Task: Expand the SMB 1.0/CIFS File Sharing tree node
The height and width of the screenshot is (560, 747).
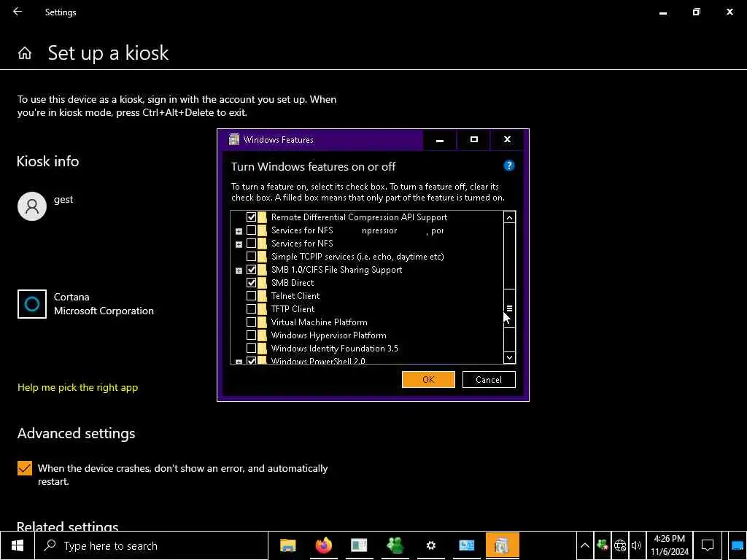Action: [239, 271]
